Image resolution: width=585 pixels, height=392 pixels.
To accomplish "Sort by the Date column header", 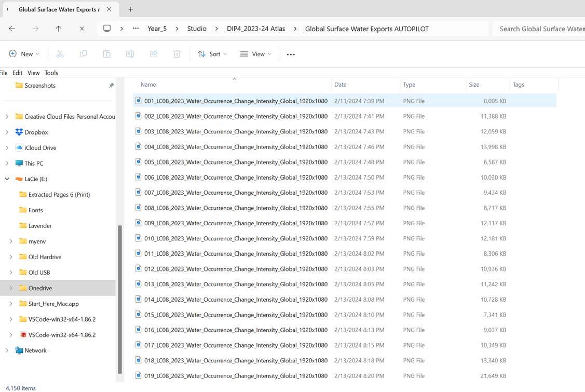I will point(341,85).
